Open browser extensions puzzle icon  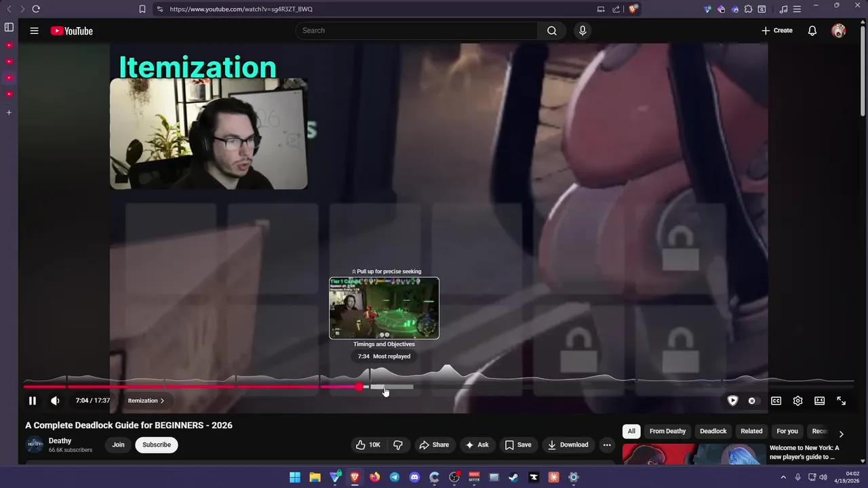pos(748,9)
